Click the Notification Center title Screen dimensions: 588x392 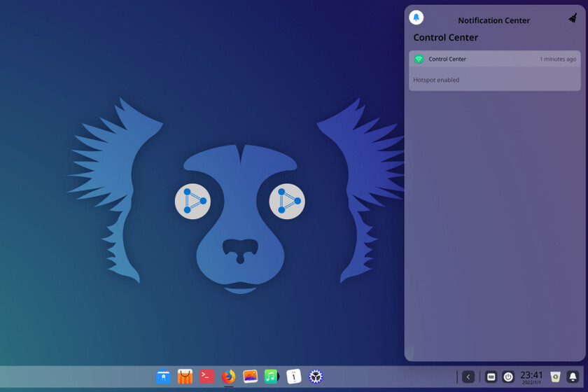point(493,20)
